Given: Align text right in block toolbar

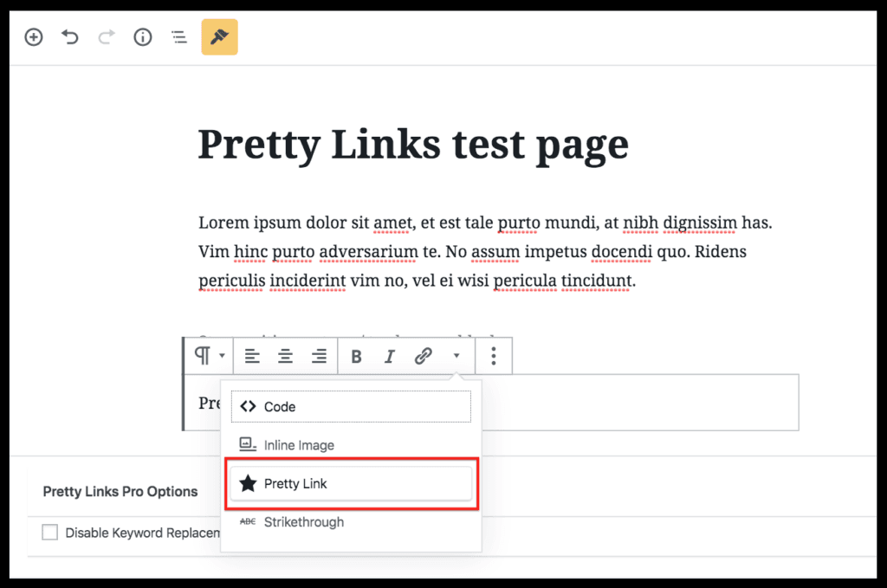Looking at the screenshot, I should point(319,356).
